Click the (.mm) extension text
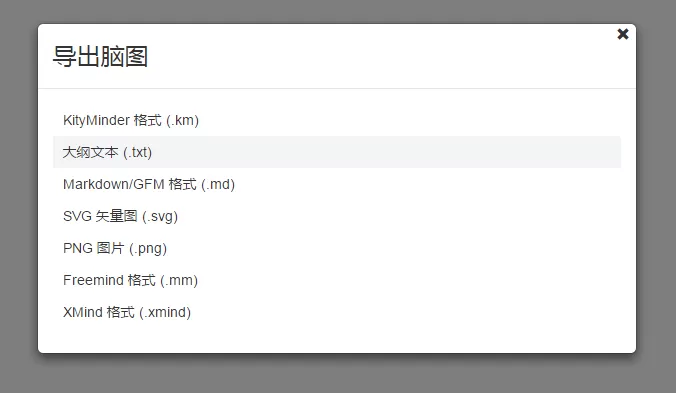Viewport: 676px width, 393px height. tap(179, 281)
